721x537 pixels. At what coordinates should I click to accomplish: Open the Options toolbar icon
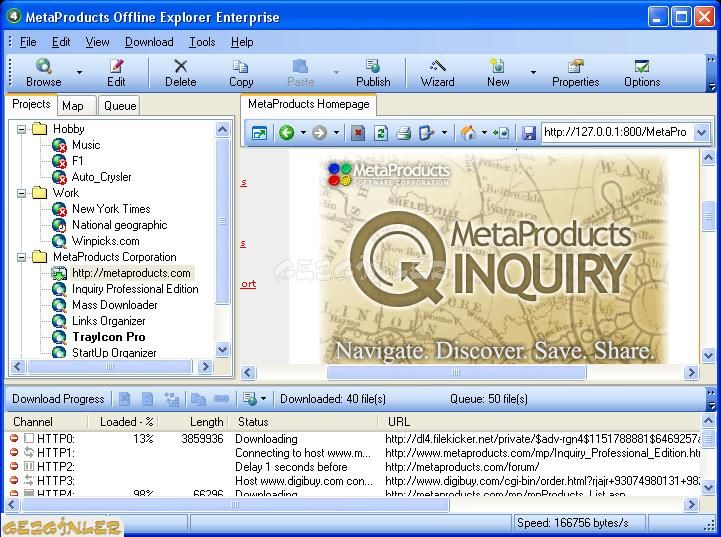(642, 73)
